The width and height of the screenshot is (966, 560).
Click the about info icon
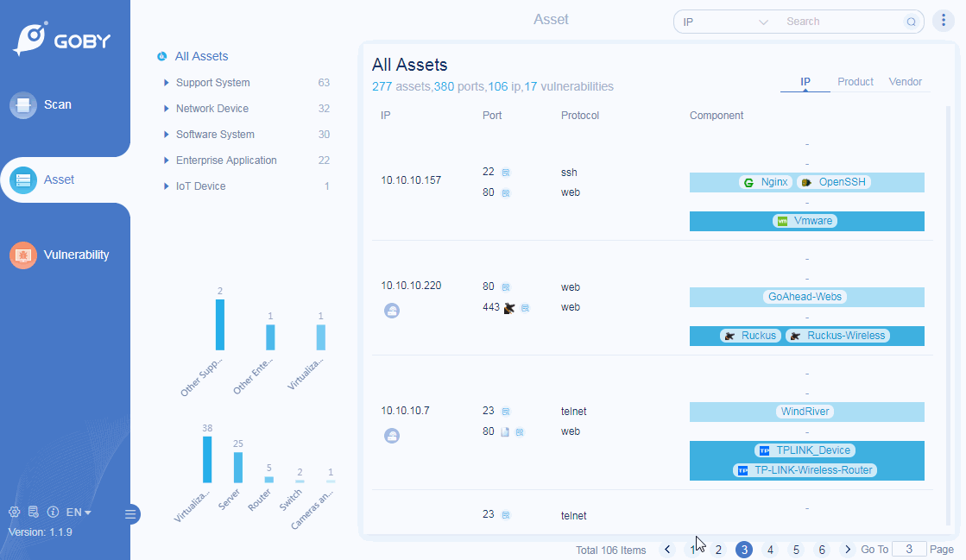pyautogui.click(x=53, y=513)
